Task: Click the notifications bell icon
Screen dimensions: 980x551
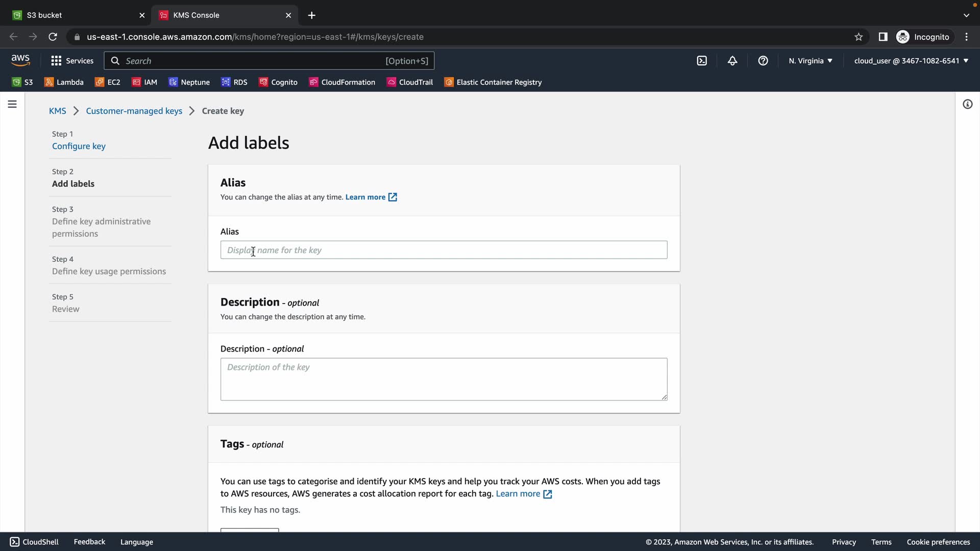Action: tap(732, 61)
